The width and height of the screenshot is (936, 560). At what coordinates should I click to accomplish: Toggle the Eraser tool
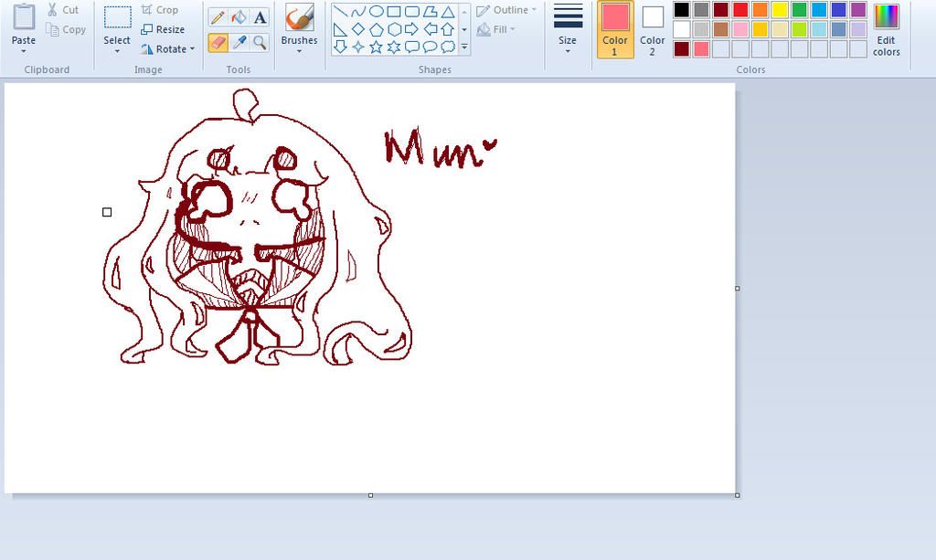pos(218,42)
